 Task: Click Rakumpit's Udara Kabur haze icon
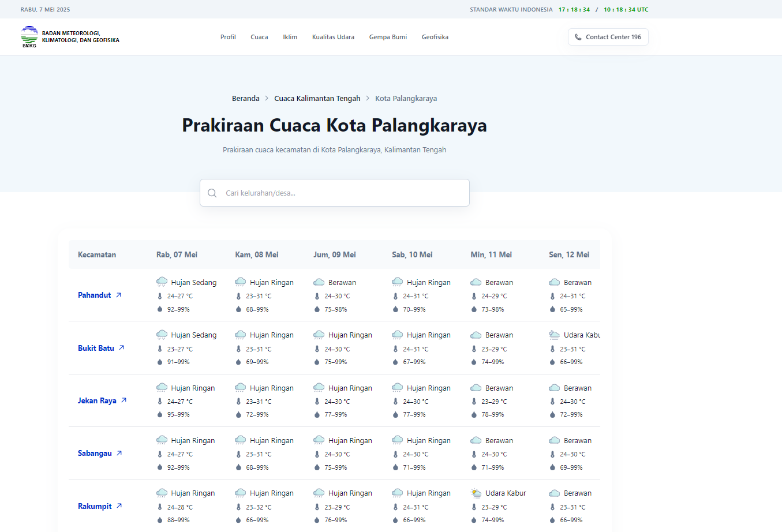click(x=476, y=493)
